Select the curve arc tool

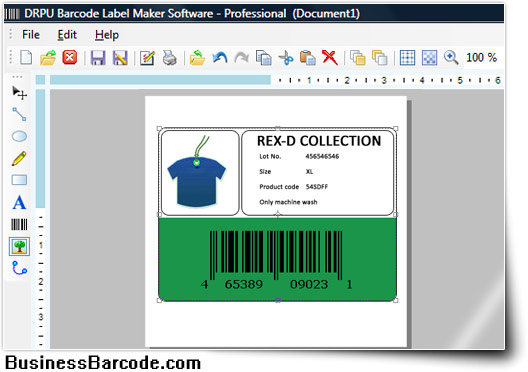tap(19, 268)
